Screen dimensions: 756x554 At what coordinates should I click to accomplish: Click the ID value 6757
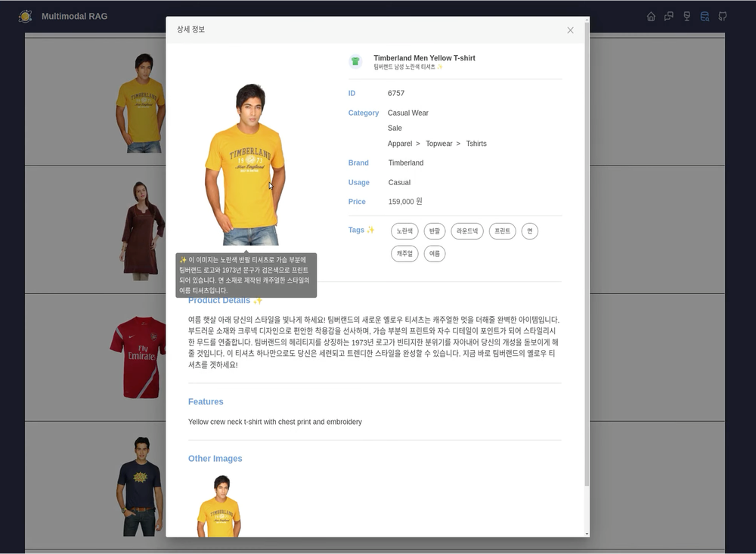point(396,93)
